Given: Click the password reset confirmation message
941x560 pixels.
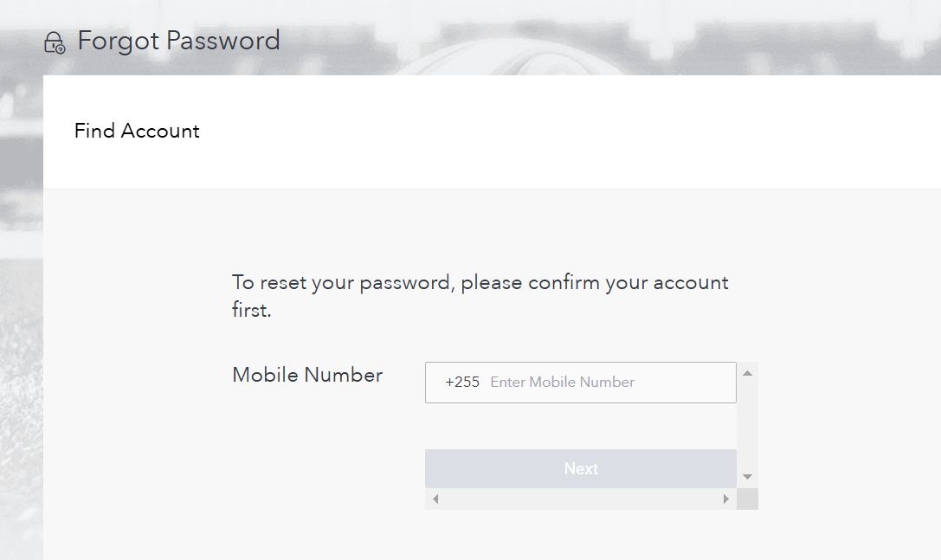Looking at the screenshot, I should pyautogui.click(x=480, y=294).
